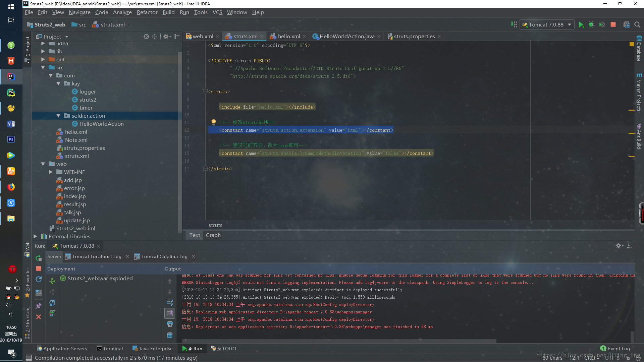Image resolution: width=644 pixels, height=362 pixels.
Task: Collapse the soldier.action package
Action: pyautogui.click(x=58, y=116)
